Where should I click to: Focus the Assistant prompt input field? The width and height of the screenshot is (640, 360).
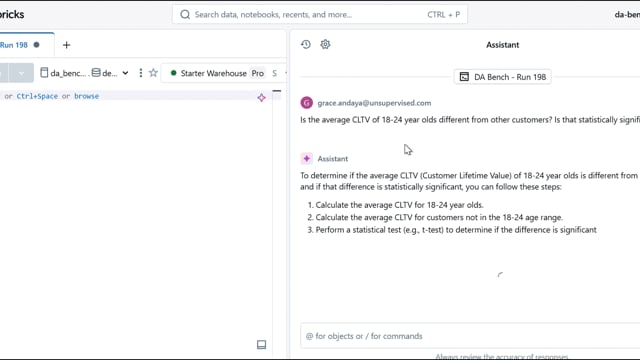(x=470, y=336)
